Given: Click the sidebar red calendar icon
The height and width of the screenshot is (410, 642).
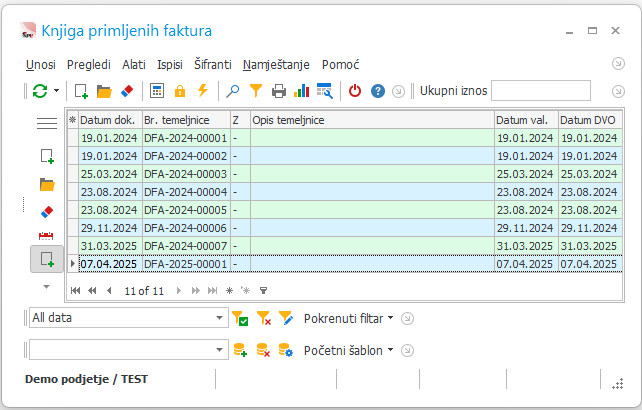Looking at the screenshot, I should [46, 236].
